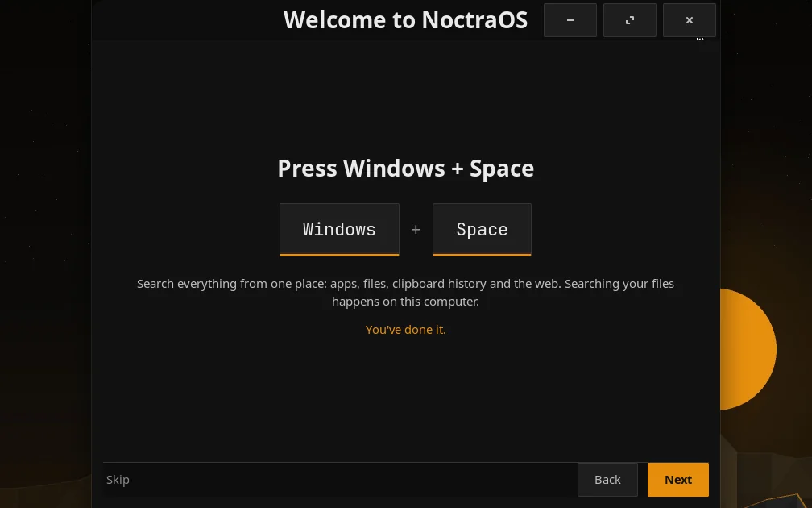Click the "Welcome to NoctraOS" title

405,20
